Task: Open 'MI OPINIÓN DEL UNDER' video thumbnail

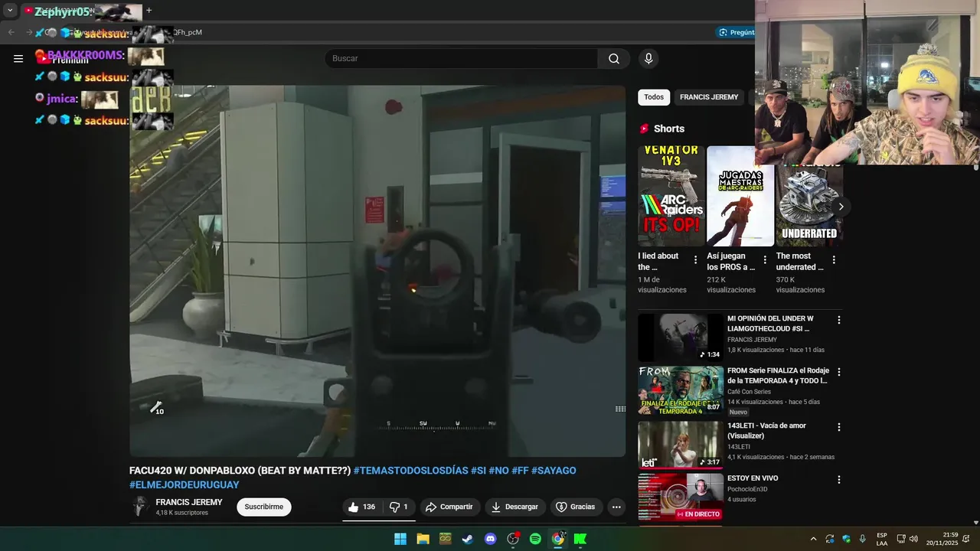Action: 681,337
